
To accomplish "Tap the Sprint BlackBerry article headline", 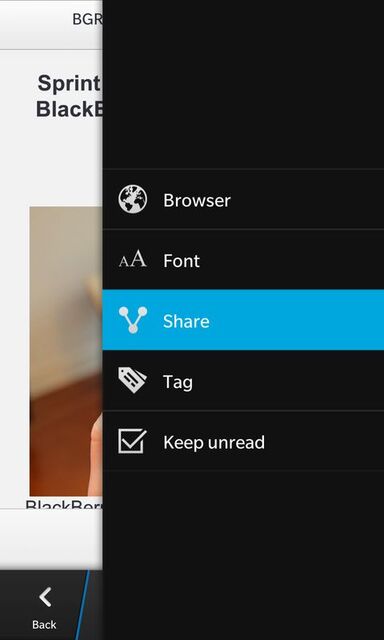I will (69, 96).
